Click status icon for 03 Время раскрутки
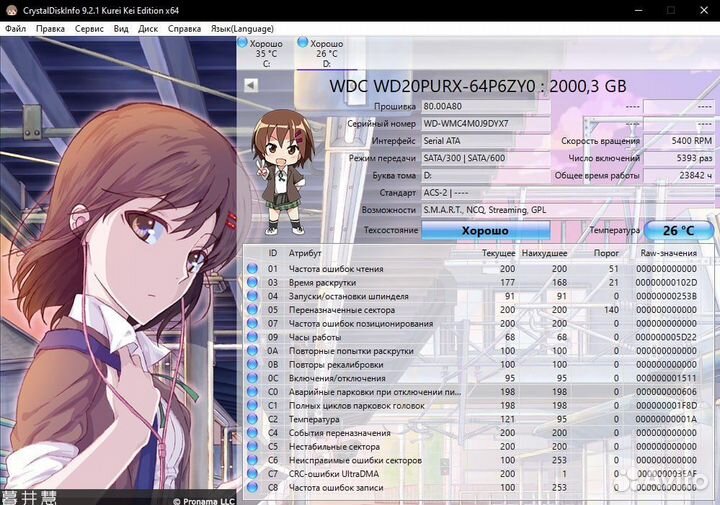This screenshot has width=720, height=505. point(252,282)
